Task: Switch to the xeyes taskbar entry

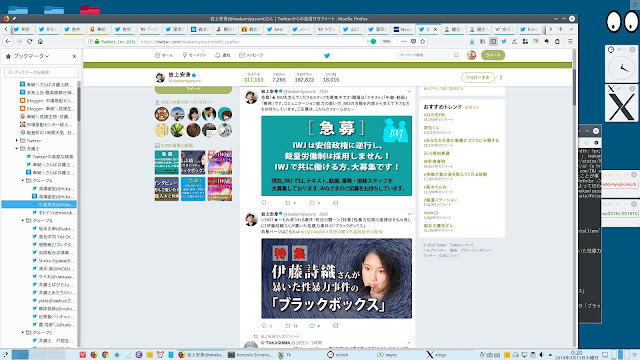Action: (x=387, y=355)
